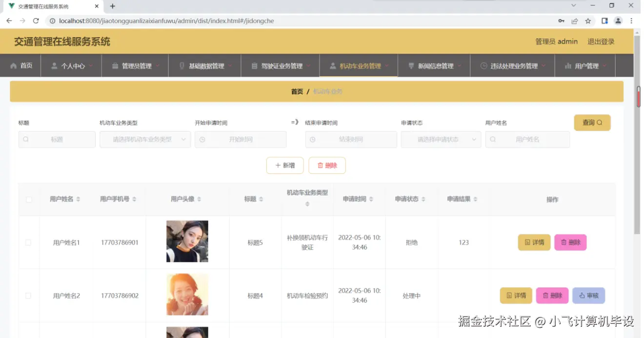Click the home icon next to 首页
644x338 pixels.
(14, 65)
